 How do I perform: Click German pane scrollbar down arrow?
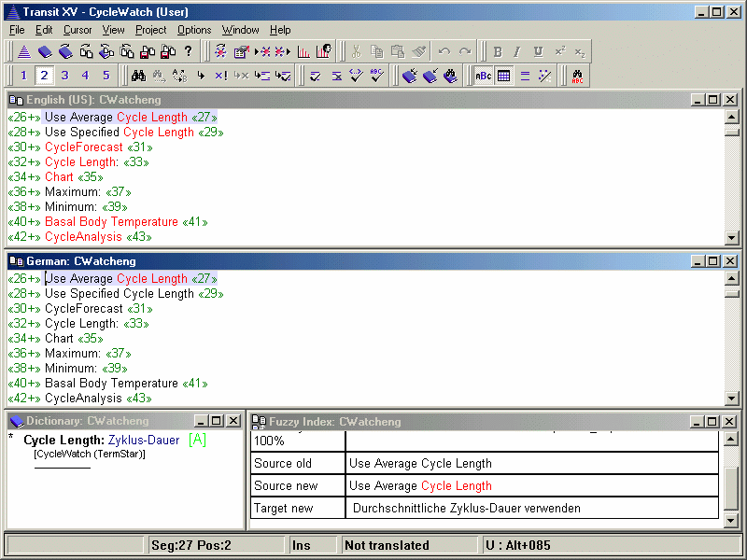(x=732, y=399)
